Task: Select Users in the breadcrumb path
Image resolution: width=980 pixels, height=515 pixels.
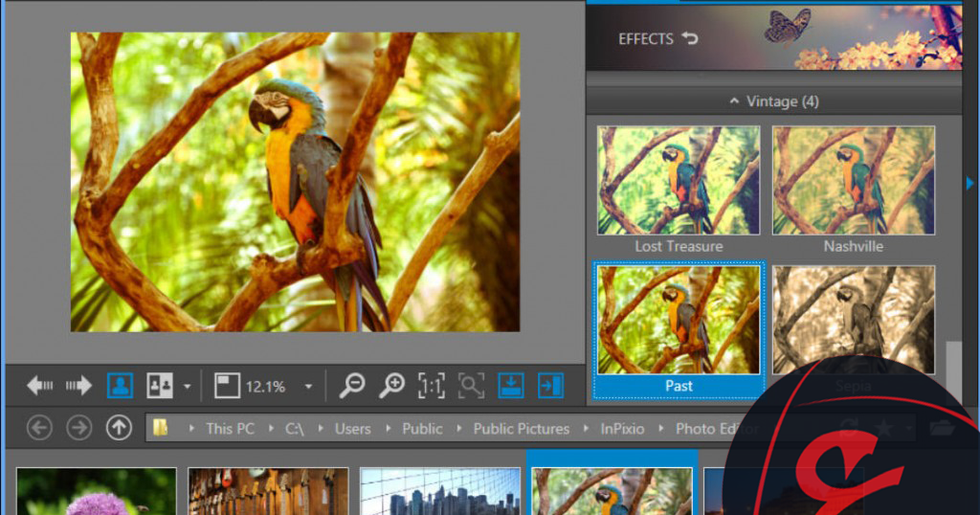Action: pyautogui.click(x=352, y=429)
